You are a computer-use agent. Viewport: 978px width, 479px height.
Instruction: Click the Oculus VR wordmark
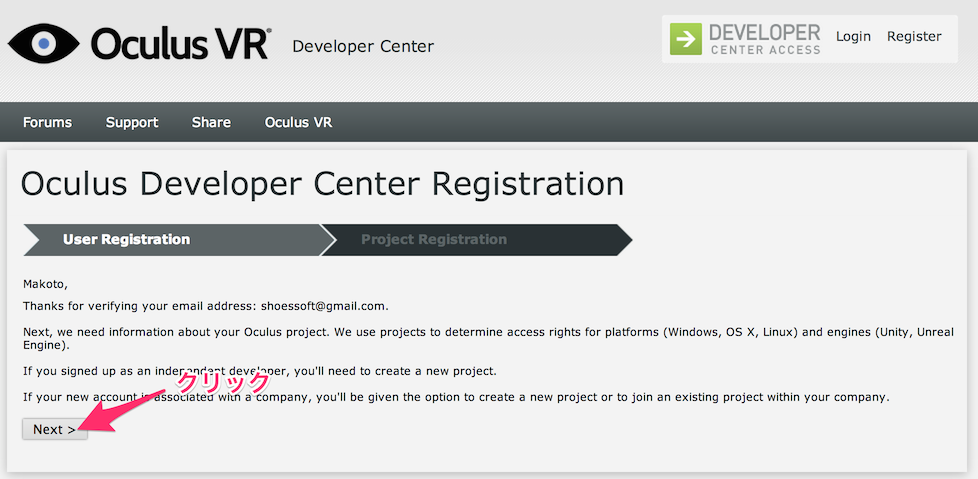[x=182, y=44]
